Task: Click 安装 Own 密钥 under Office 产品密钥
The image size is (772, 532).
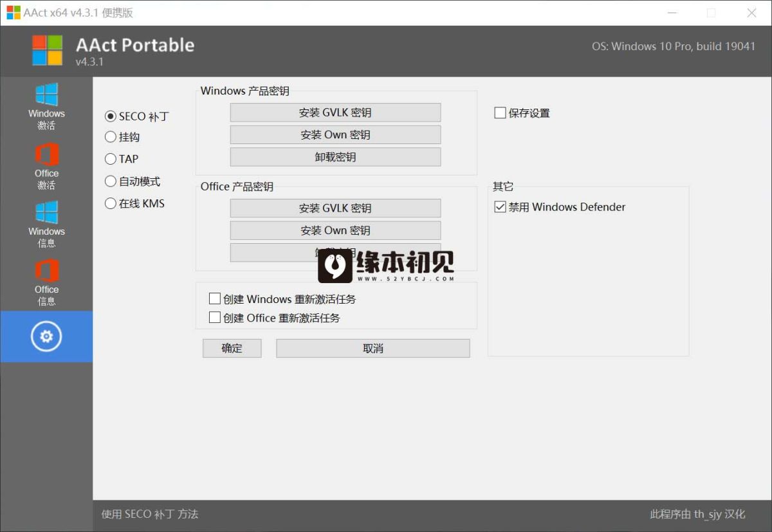Action: [335, 230]
